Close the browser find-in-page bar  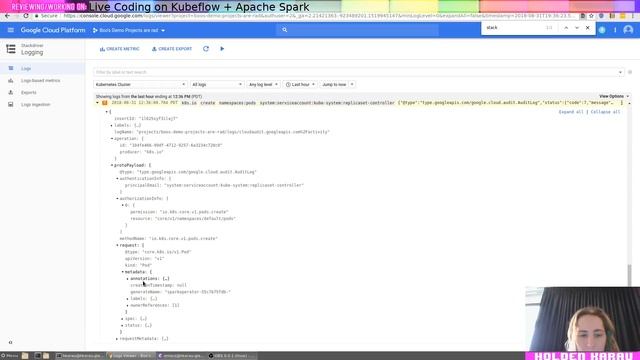tap(588, 28)
